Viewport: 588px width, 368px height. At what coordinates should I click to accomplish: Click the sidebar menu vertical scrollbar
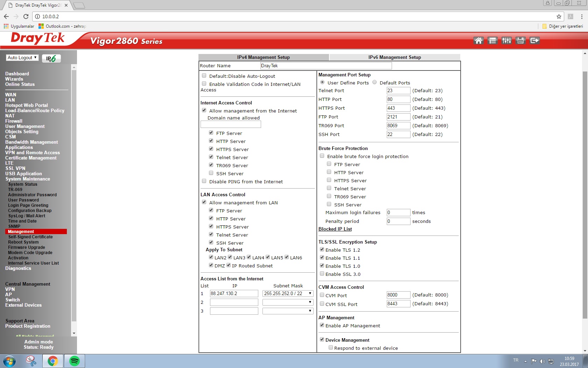coord(74,196)
